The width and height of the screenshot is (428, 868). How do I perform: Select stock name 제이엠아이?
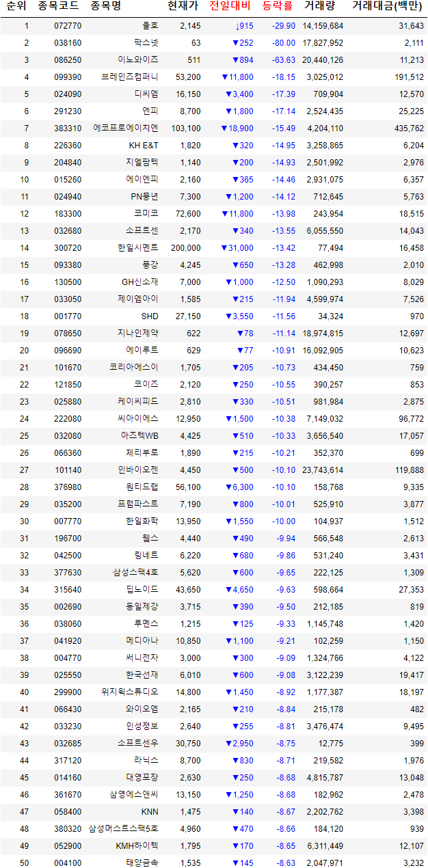point(138,299)
